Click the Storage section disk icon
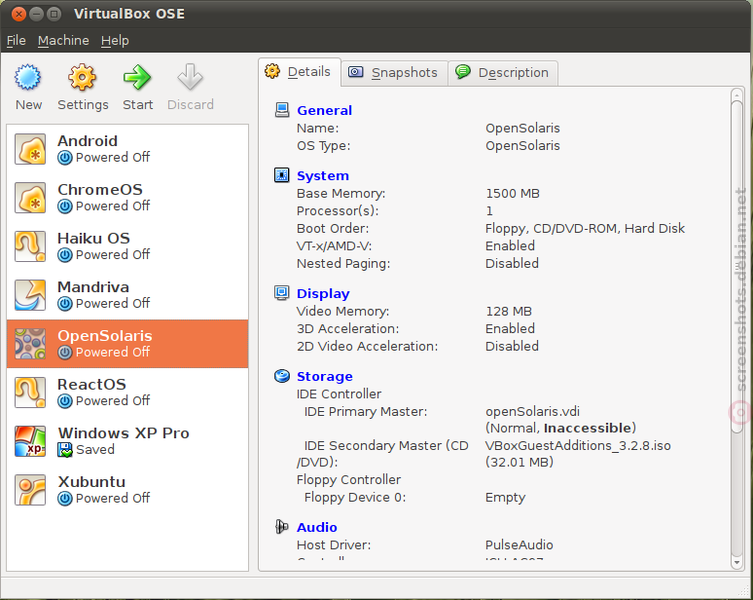753x600 pixels. (282, 376)
